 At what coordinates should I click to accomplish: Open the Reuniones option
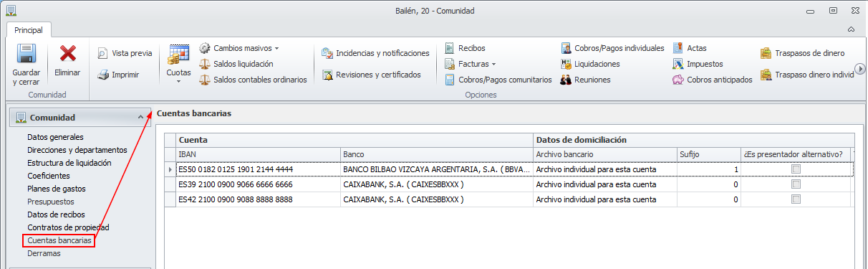click(x=586, y=80)
